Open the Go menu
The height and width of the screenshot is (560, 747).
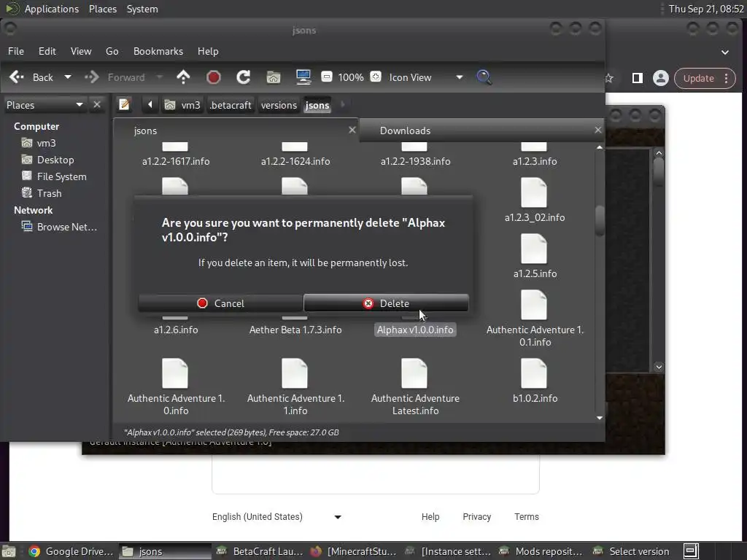click(112, 51)
